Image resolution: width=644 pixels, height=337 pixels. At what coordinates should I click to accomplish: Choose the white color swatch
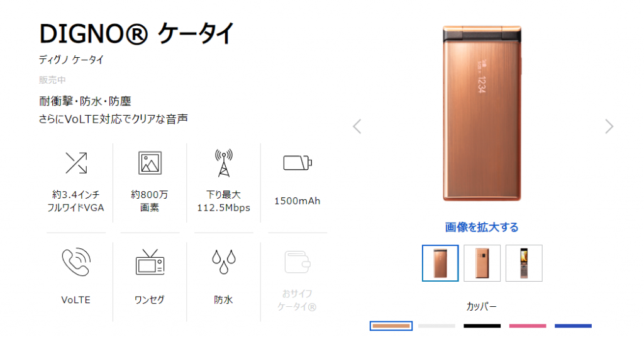point(436,326)
